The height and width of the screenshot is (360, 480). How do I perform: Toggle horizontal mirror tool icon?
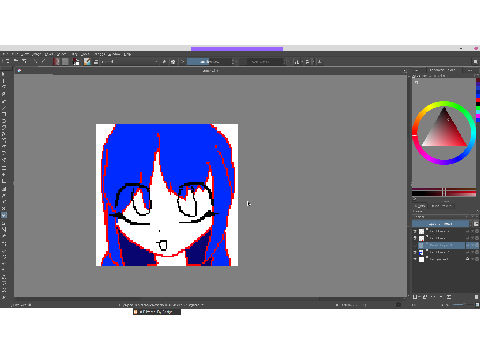[x=296, y=62]
